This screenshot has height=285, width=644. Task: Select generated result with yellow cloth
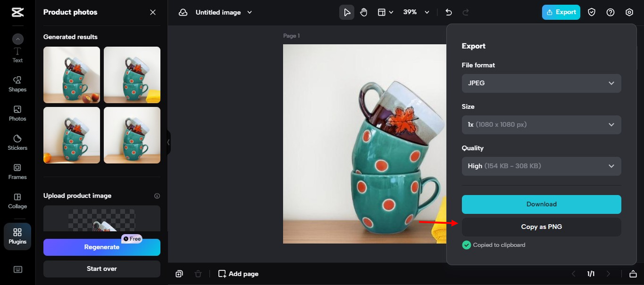132,75
